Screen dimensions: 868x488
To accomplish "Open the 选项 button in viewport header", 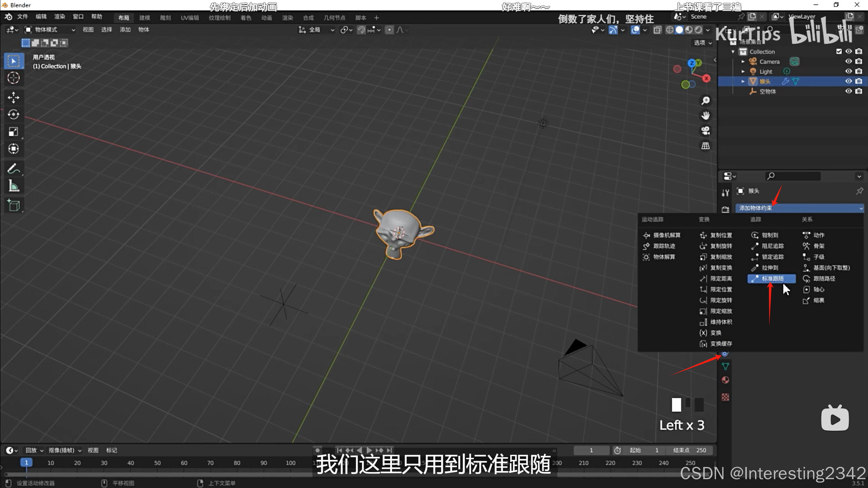I will click(x=702, y=43).
